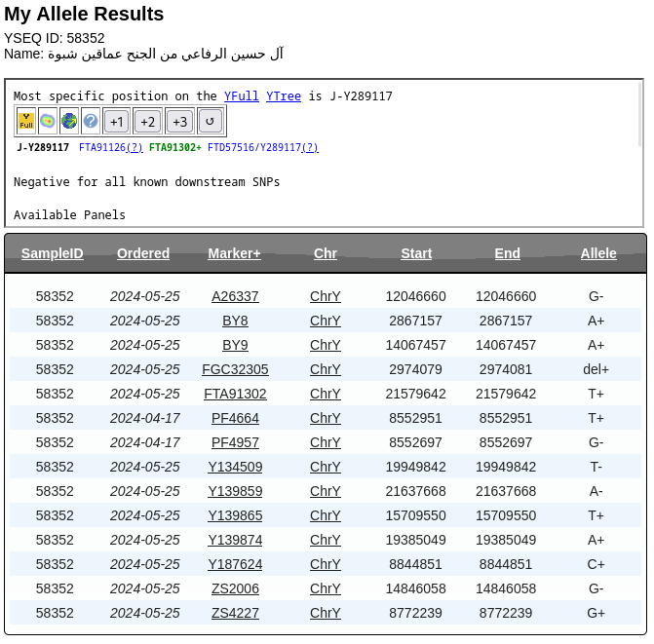Open the YTree link
The height and width of the screenshot is (644, 654).
(284, 96)
